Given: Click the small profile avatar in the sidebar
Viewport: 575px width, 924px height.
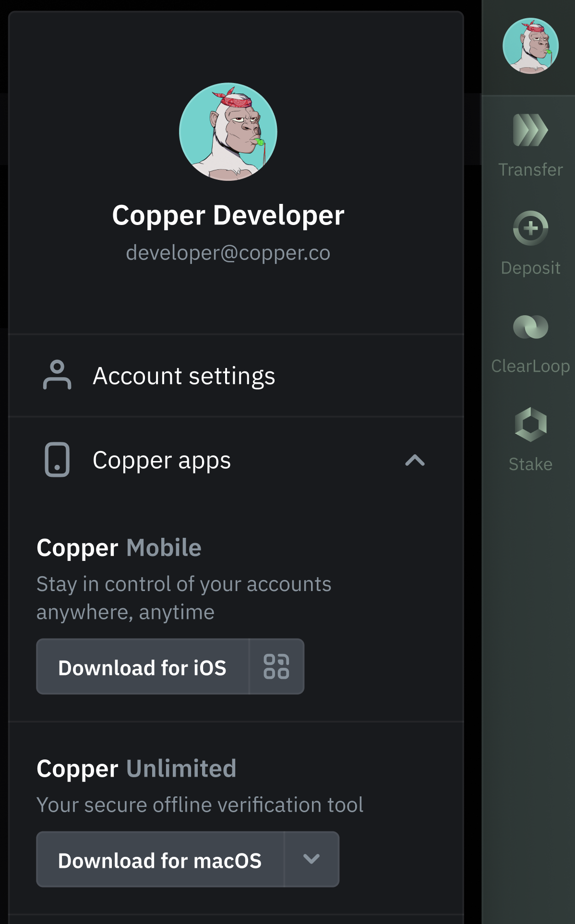Looking at the screenshot, I should coord(530,46).
